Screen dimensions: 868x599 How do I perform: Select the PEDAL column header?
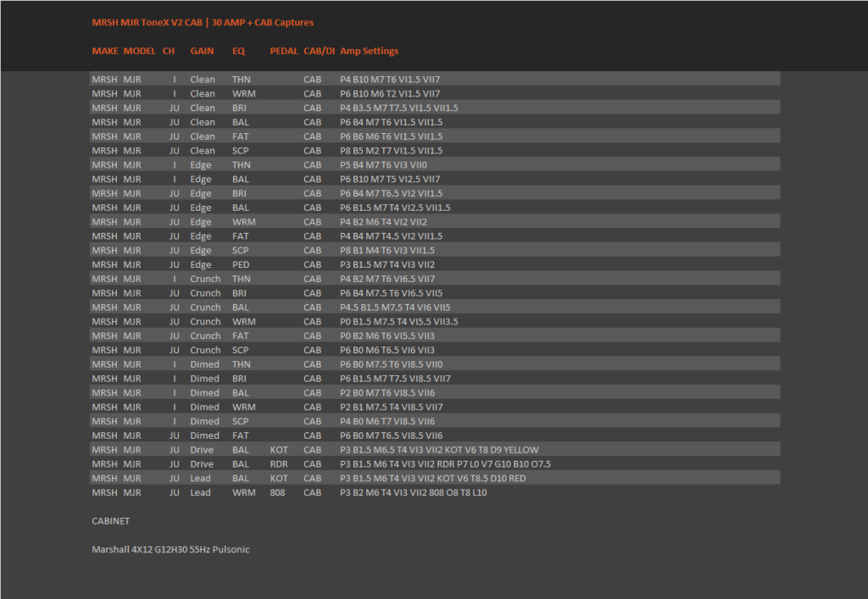pos(284,51)
